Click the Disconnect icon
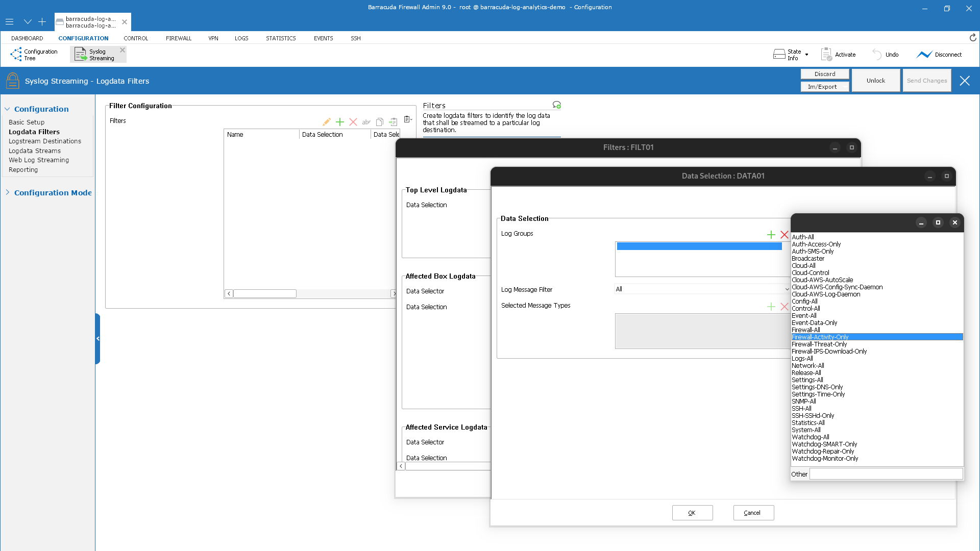The image size is (980, 551). (x=924, y=55)
